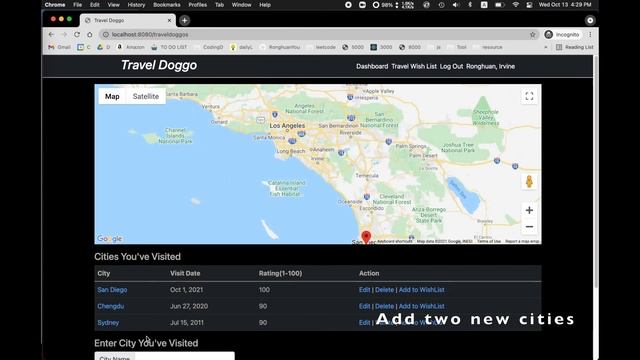
Task: Pick up the Street View pegman
Action: pos(529,181)
